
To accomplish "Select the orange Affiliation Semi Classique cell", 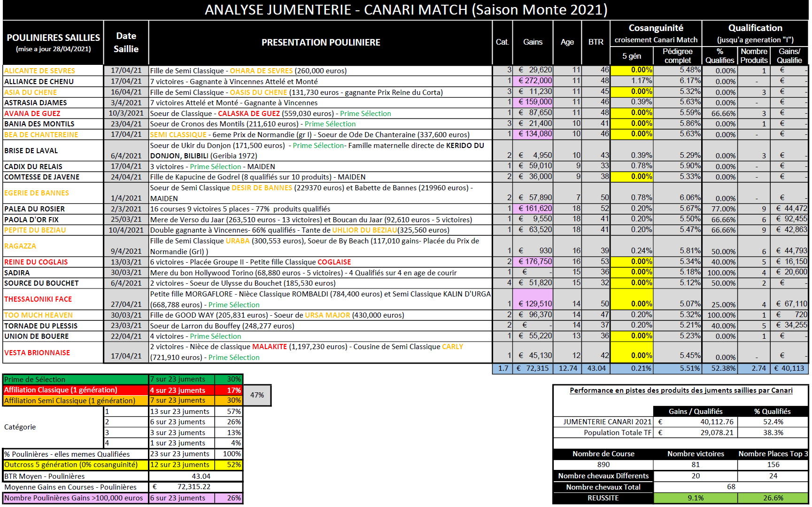I will [x=76, y=400].
